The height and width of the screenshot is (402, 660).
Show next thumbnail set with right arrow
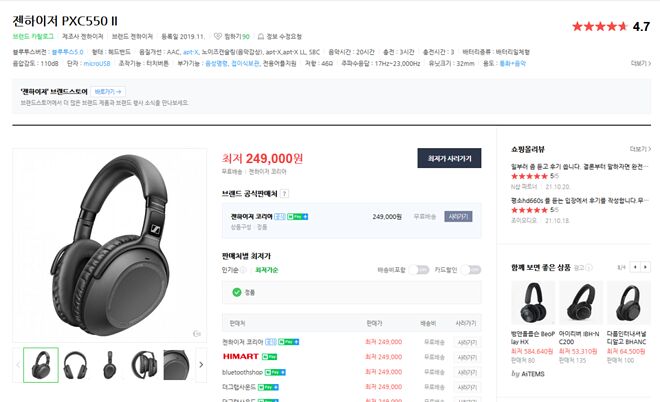[201, 365]
